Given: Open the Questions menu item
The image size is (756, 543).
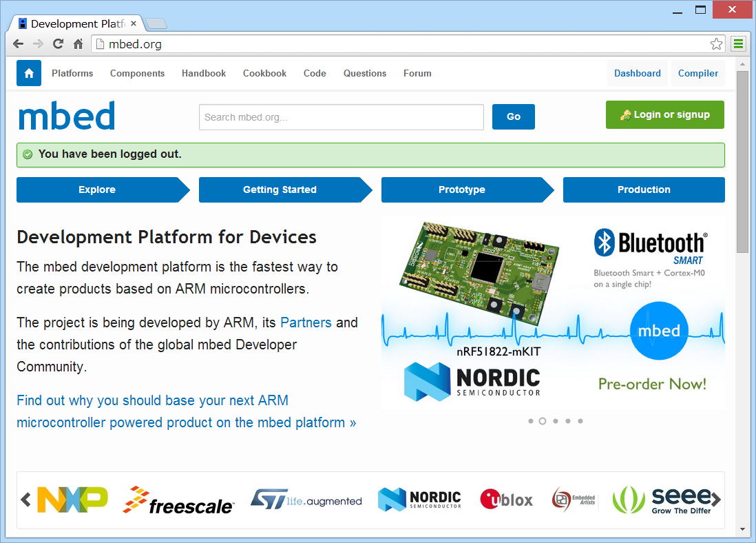Looking at the screenshot, I should click(364, 73).
